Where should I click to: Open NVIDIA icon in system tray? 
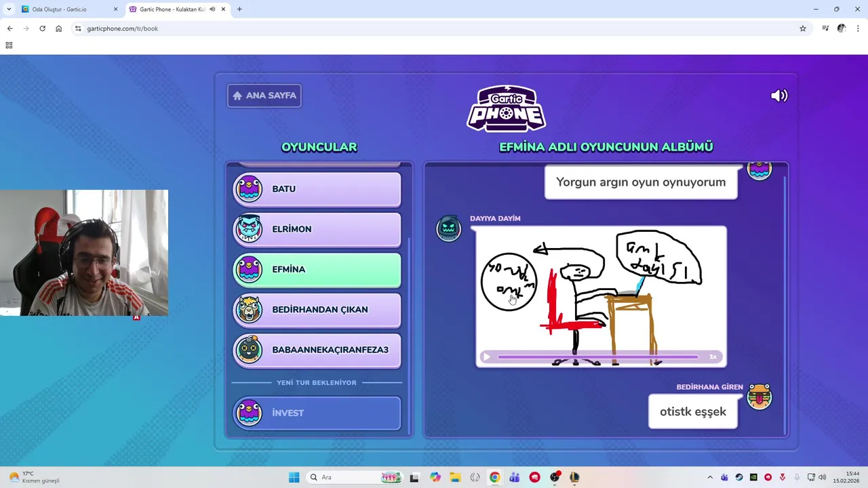pyautogui.click(x=753, y=477)
